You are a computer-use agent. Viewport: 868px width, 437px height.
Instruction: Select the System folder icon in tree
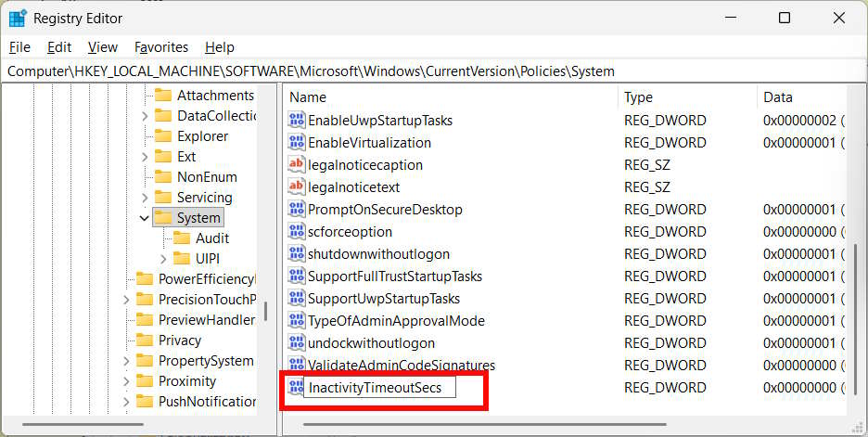click(x=163, y=218)
